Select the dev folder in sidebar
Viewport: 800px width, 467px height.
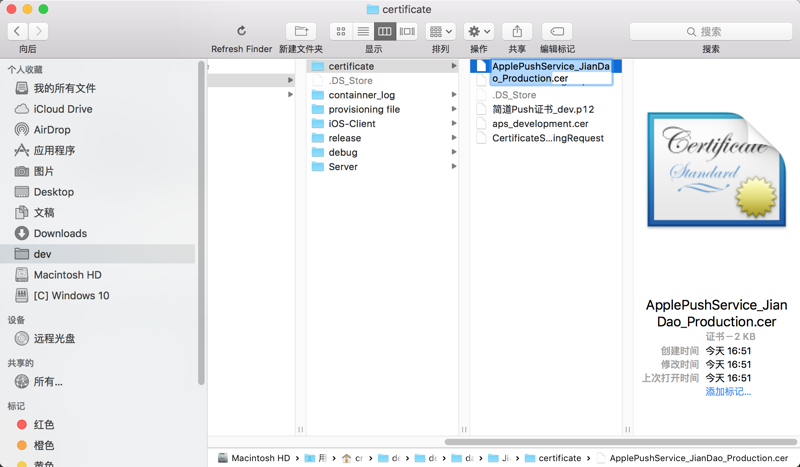pos(97,254)
